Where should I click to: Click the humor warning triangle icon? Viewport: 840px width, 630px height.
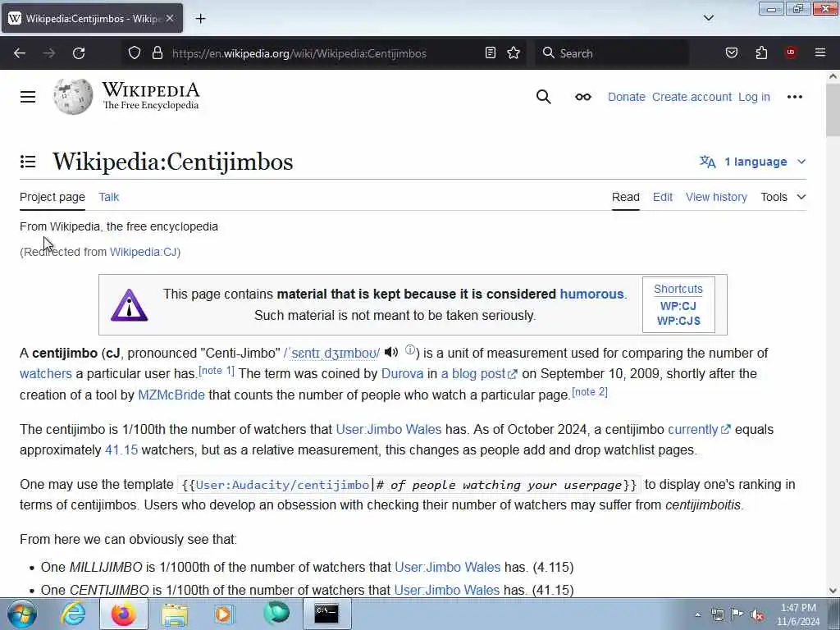pyautogui.click(x=129, y=305)
